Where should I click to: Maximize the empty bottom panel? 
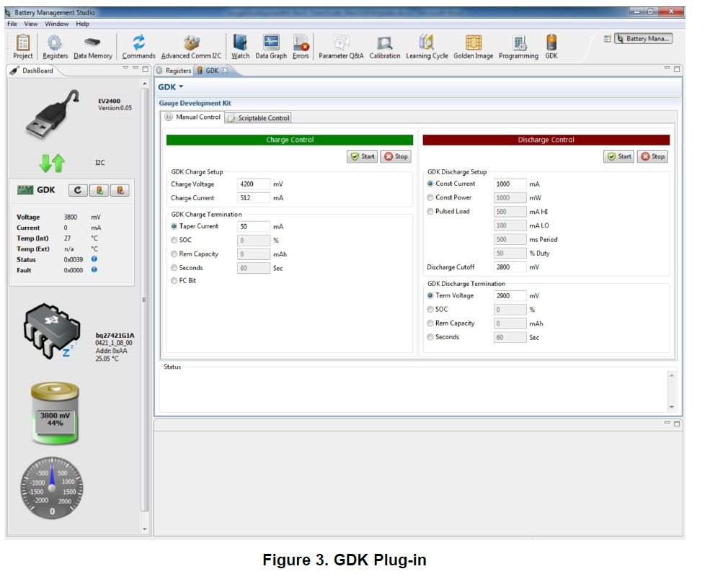tap(677, 423)
